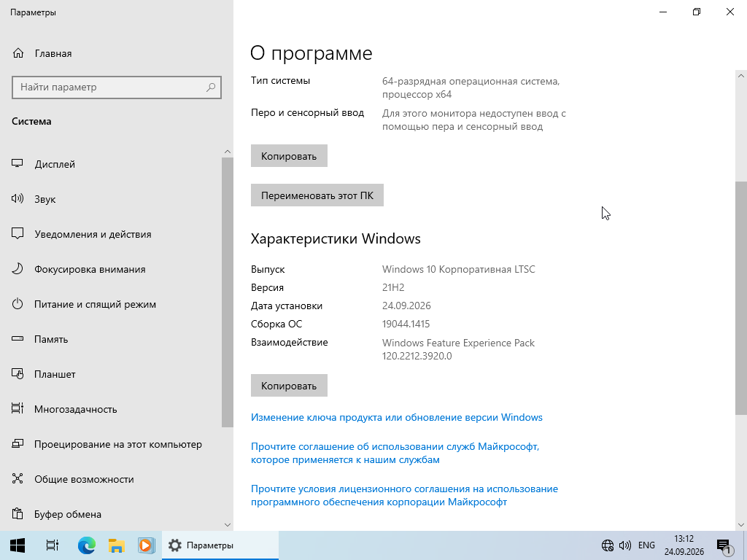
Task: Open the Планшет tablet icon
Action: tap(18, 374)
